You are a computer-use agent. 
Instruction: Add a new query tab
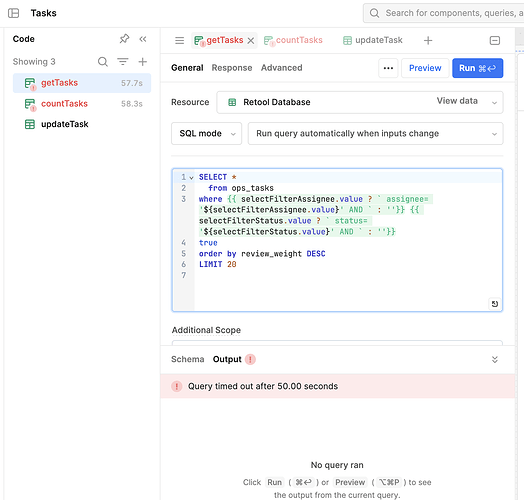428,40
